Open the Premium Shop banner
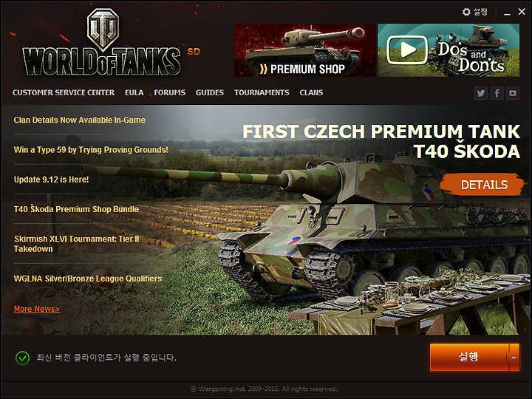The height and width of the screenshot is (399, 532). [304, 50]
